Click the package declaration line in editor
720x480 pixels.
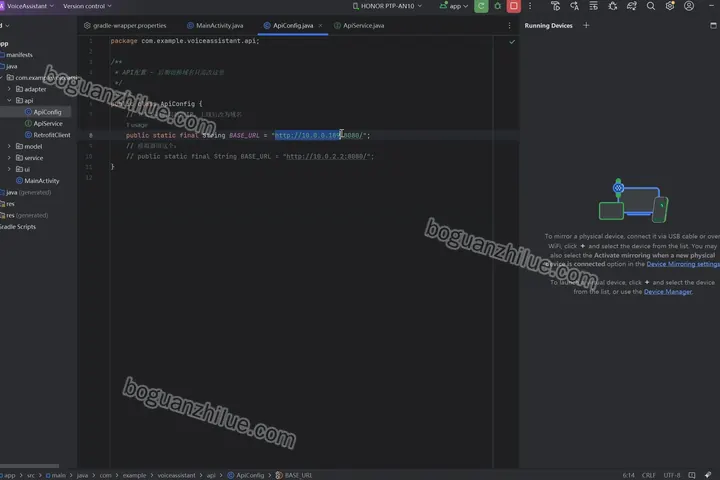point(185,41)
